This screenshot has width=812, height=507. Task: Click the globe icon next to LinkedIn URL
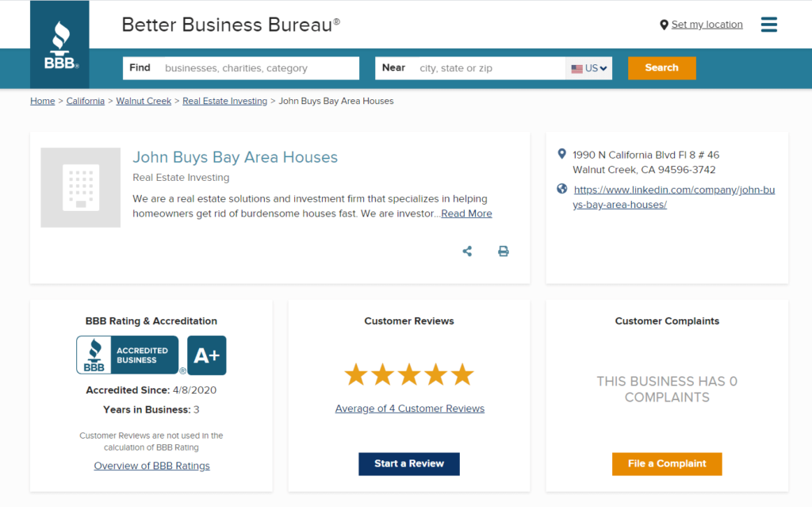[562, 189]
